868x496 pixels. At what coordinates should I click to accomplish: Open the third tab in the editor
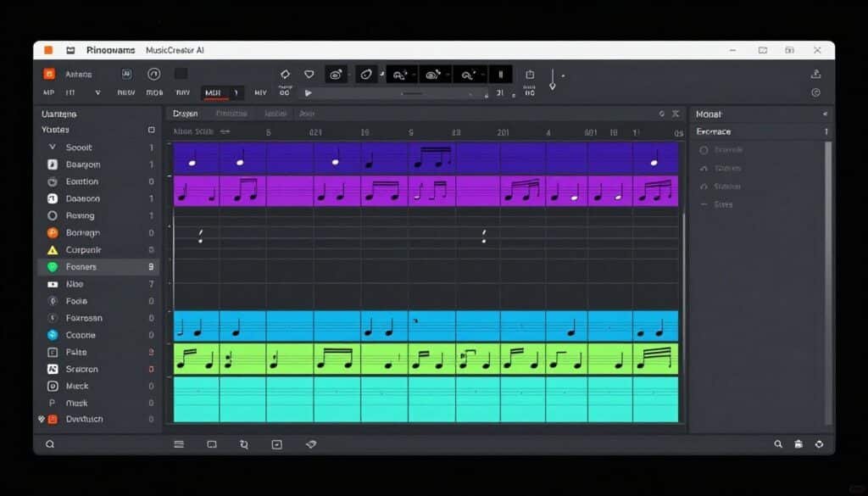(275, 114)
